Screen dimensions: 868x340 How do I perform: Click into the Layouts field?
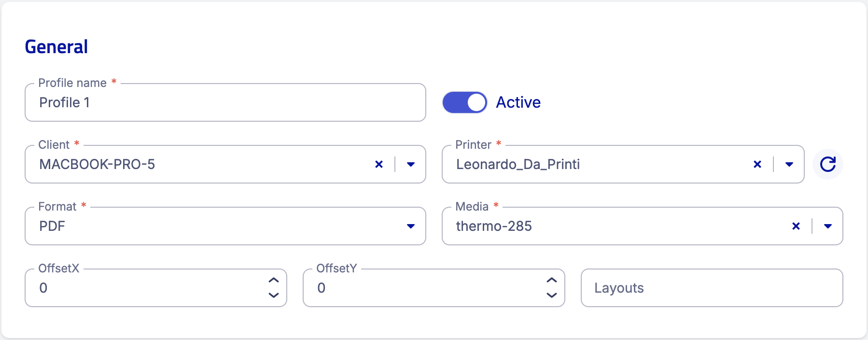click(712, 288)
